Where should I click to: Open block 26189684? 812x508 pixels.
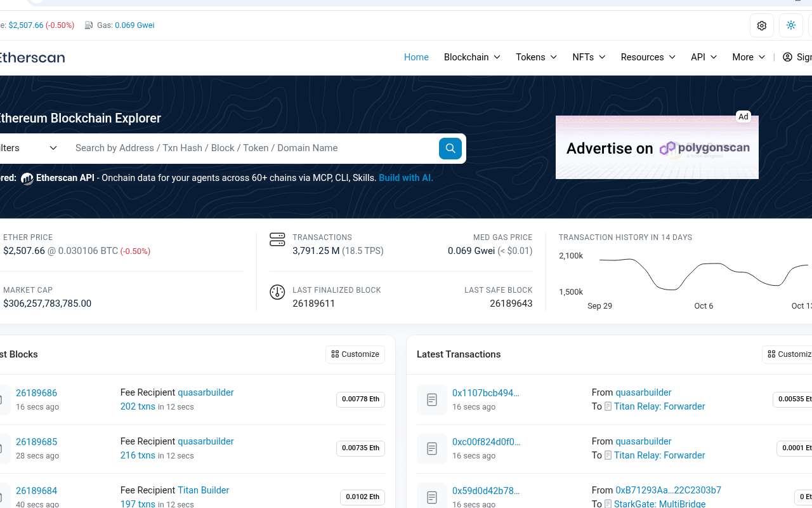[x=36, y=491]
